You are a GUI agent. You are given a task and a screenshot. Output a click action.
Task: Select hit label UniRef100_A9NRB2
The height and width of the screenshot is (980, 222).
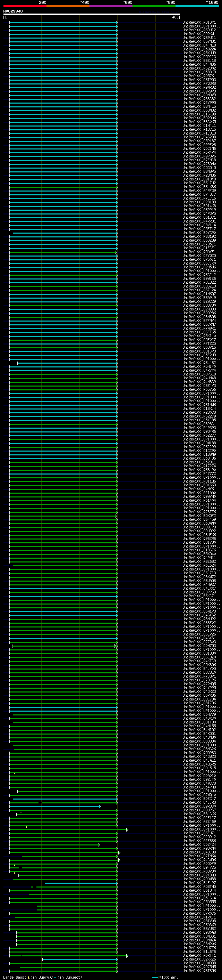point(199,88)
